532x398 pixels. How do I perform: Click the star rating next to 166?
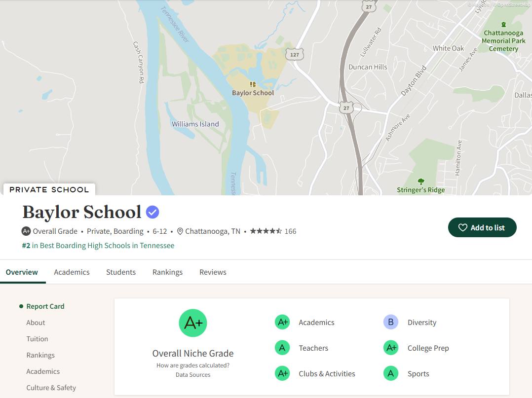pyautogui.click(x=266, y=231)
